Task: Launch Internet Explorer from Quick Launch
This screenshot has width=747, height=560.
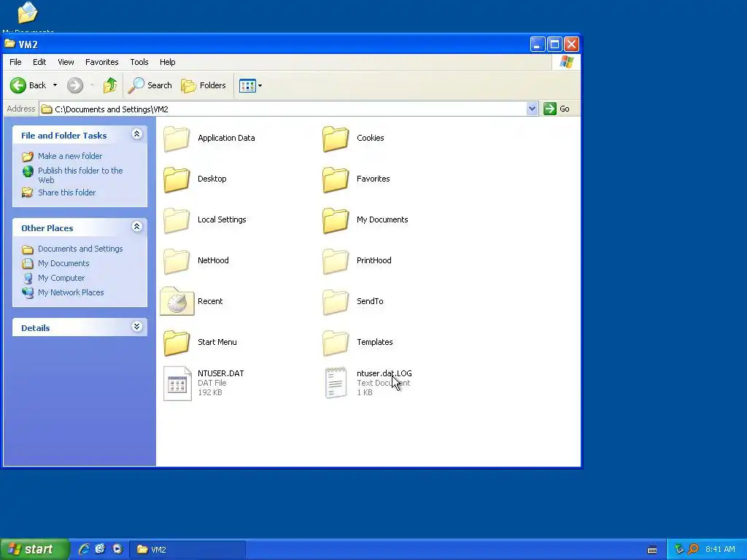Action: pyautogui.click(x=84, y=549)
